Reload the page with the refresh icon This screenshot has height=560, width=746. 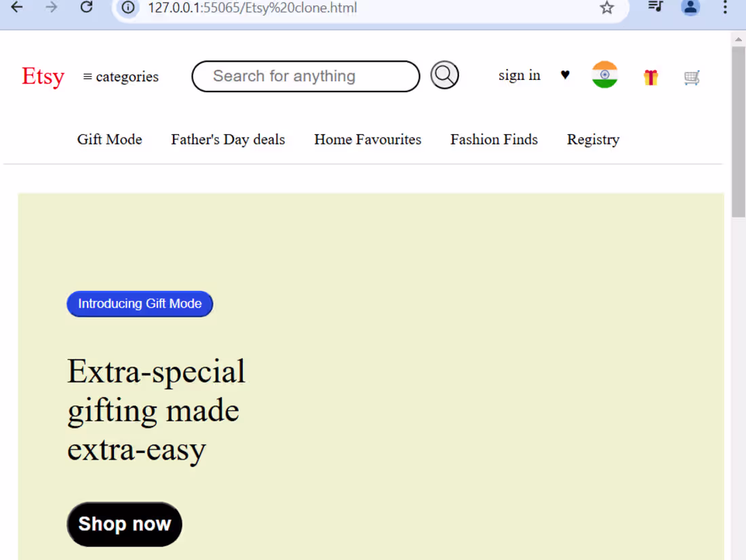pyautogui.click(x=87, y=7)
